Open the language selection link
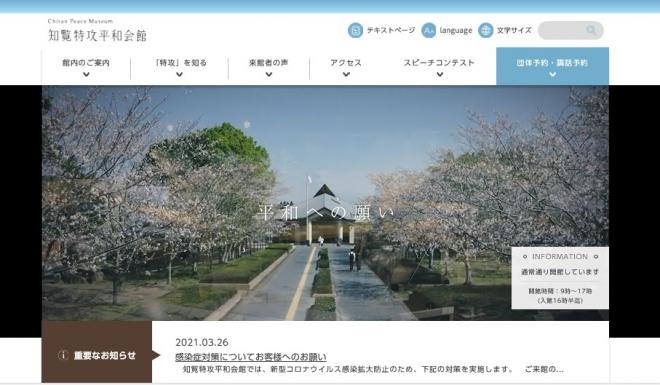Image resolution: width=660 pixels, height=385 pixels. tap(456, 30)
